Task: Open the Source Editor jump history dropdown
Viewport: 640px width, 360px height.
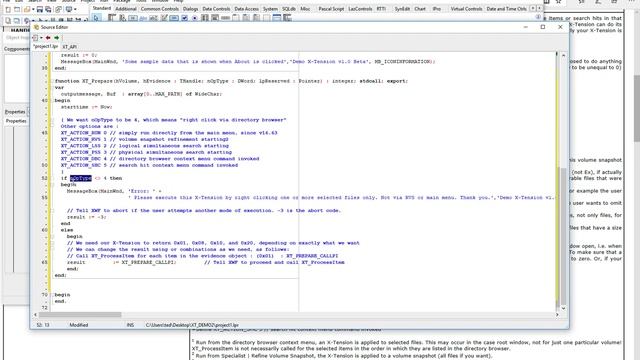Action: (41, 38)
